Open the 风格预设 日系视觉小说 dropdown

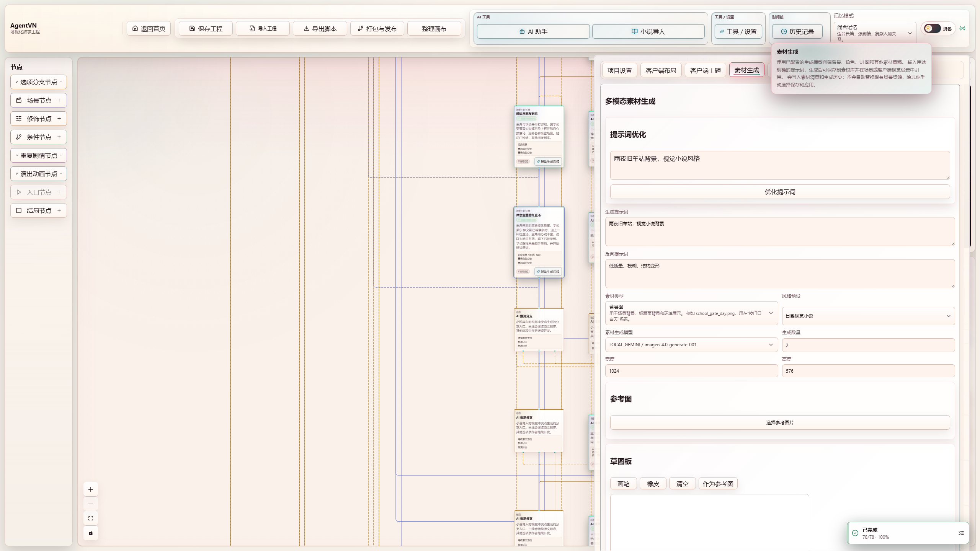point(868,316)
